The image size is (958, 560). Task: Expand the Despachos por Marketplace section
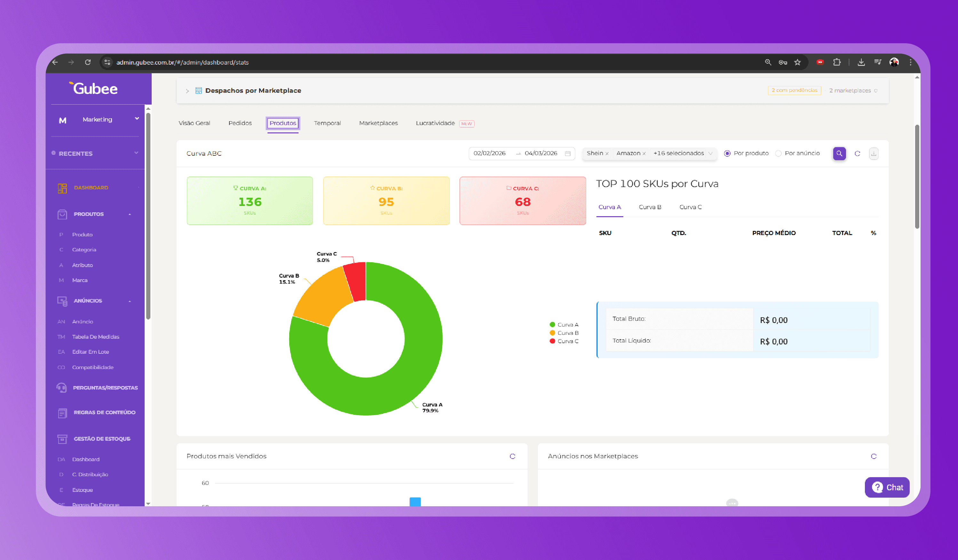tap(188, 91)
